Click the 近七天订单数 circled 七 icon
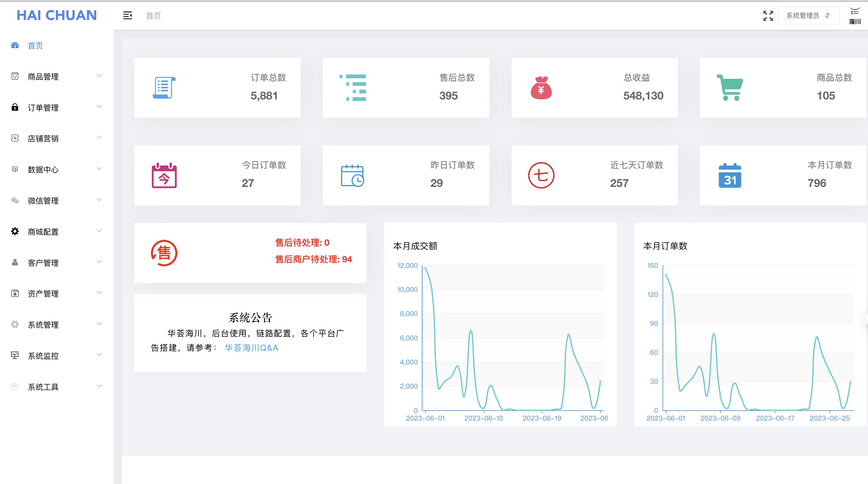Screen dimensions: 868x484 541,175
